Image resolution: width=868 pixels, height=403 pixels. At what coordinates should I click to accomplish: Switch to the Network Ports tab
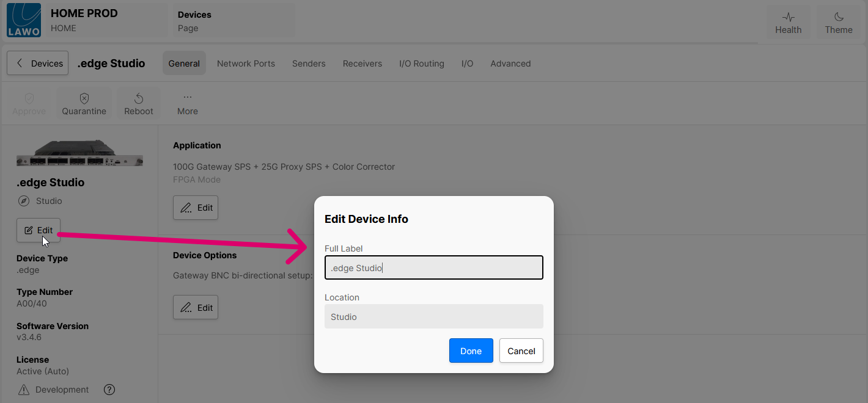246,64
